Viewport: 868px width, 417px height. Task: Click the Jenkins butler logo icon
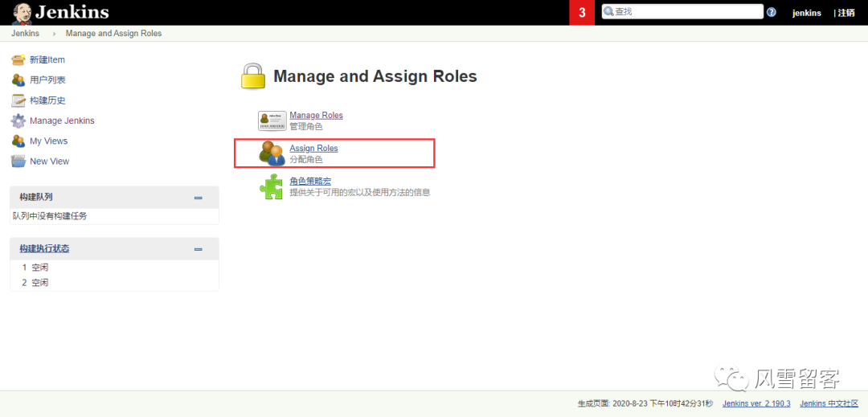[22, 13]
